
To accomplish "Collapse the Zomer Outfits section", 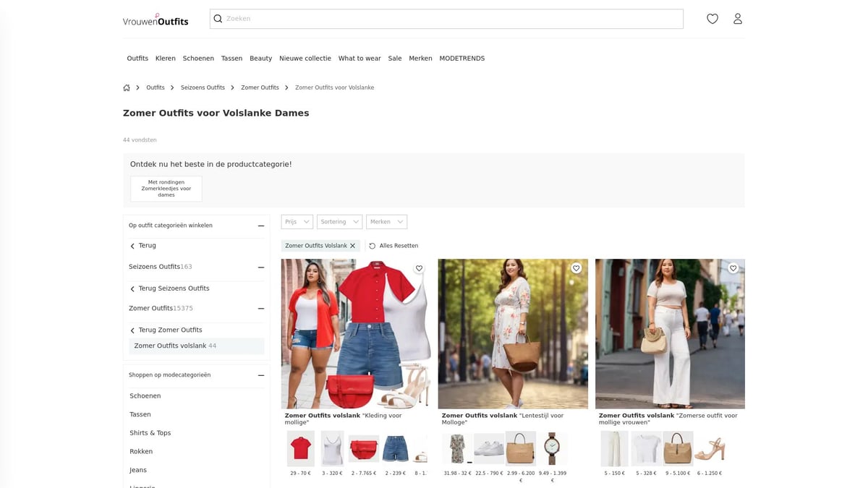I will (260, 308).
